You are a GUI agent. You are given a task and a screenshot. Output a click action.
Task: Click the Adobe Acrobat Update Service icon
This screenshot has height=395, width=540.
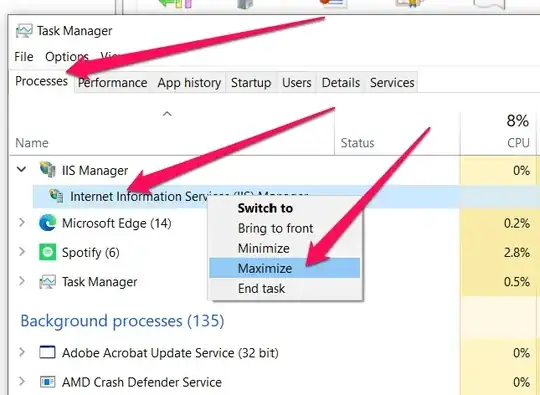coord(48,352)
